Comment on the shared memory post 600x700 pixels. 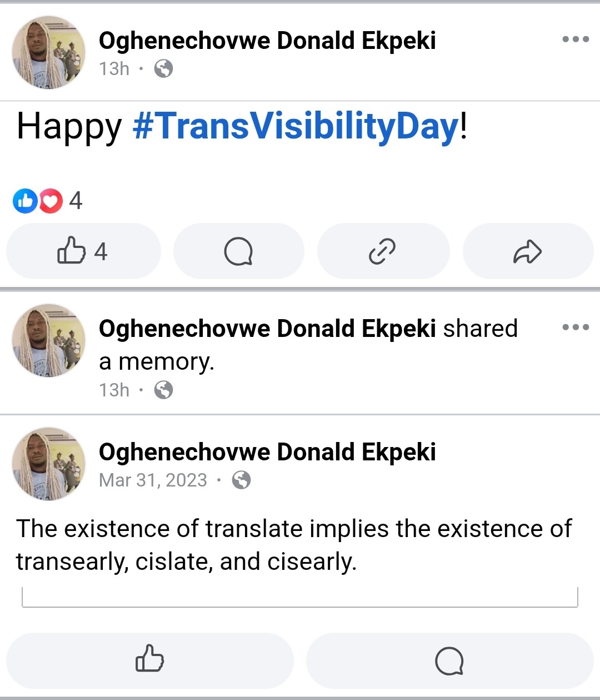[x=449, y=661]
